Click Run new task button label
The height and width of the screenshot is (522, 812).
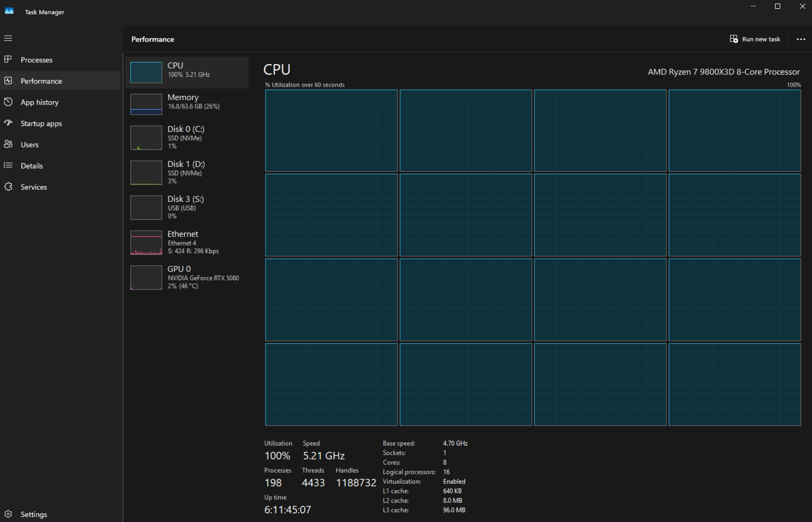(761, 39)
